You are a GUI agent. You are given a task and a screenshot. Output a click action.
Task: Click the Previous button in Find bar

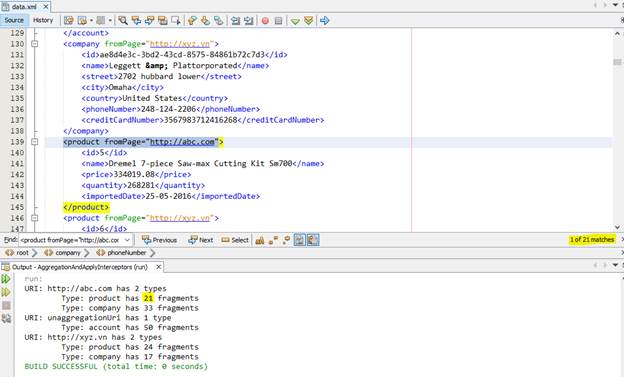pyautogui.click(x=159, y=240)
